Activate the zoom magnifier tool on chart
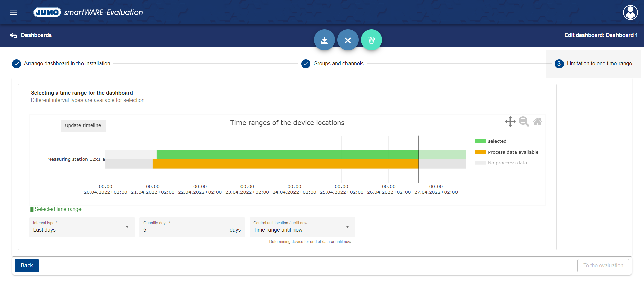This screenshot has width=644, height=303. tap(524, 121)
